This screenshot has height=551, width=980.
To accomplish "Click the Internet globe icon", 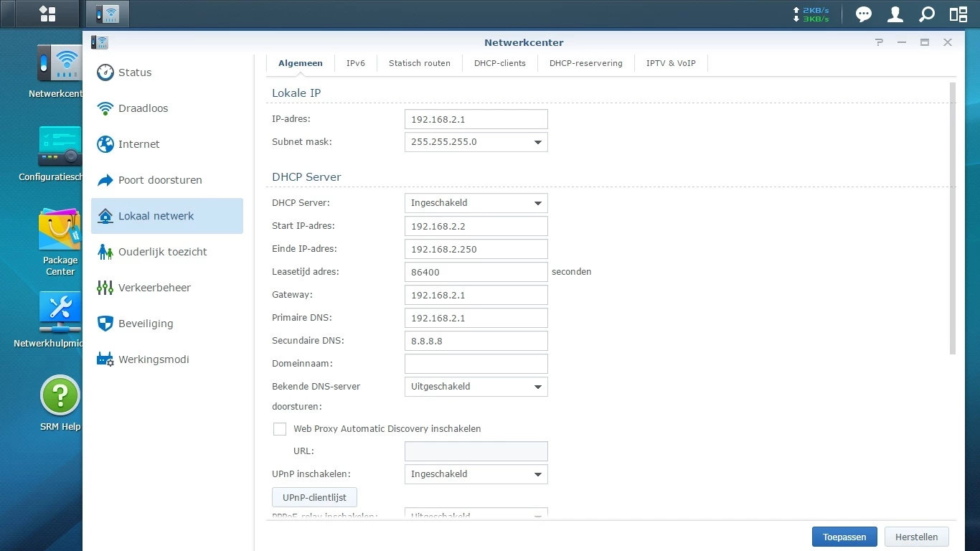I will (x=105, y=144).
